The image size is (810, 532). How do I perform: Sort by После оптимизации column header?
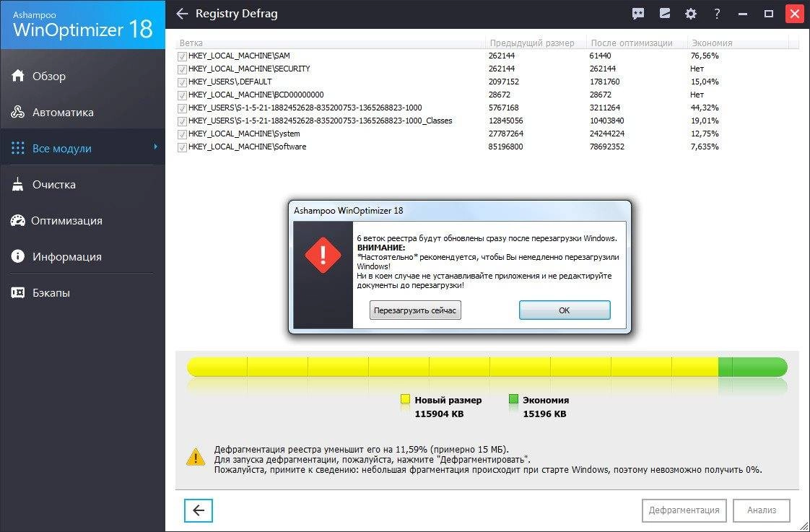637,43
